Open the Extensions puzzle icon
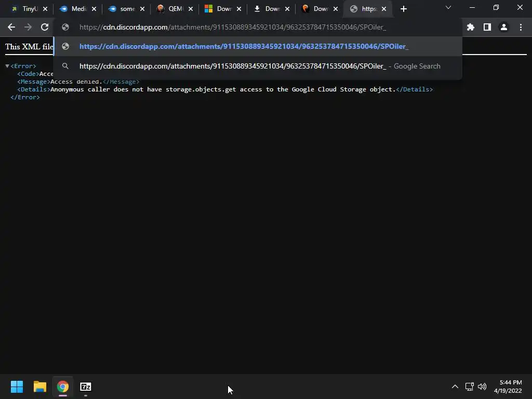 tap(471, 27)
